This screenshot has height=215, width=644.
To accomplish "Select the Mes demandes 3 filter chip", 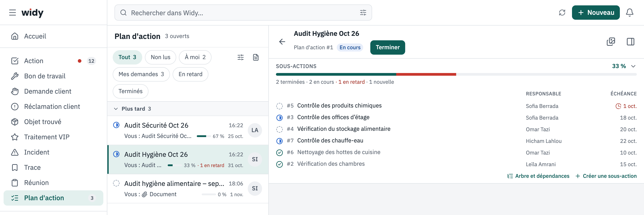I will click(x=141, y=74).
